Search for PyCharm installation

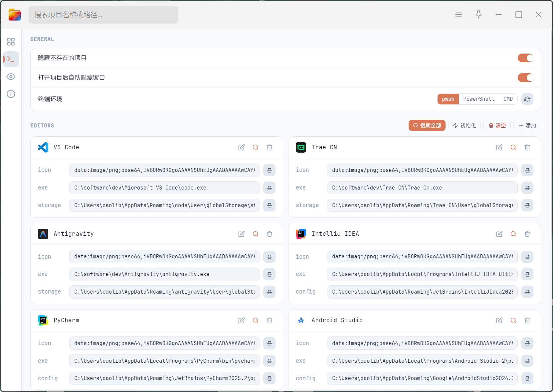tap(256, 321)
